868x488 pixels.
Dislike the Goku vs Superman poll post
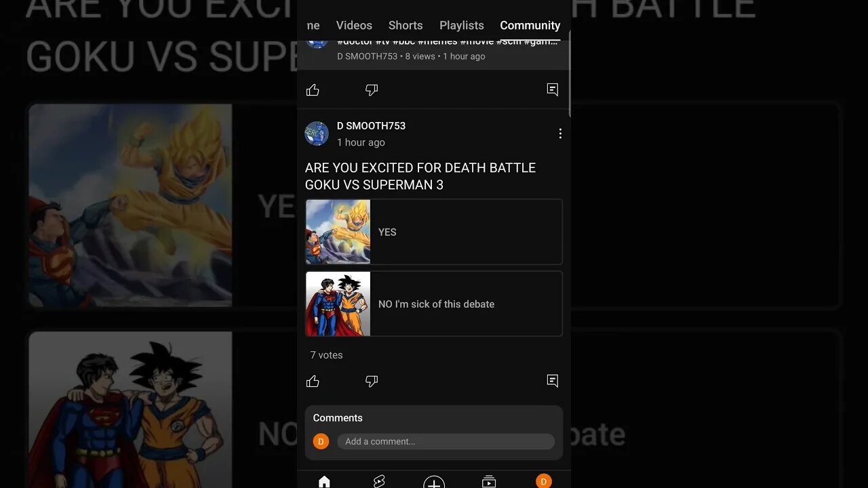click(372, 382)
